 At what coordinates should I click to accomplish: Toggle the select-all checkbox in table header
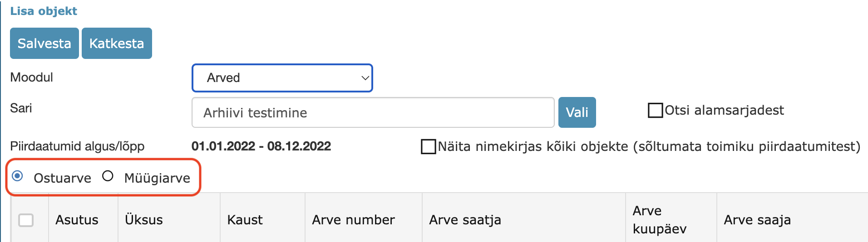pyautogui.click(x=26, y=220)
